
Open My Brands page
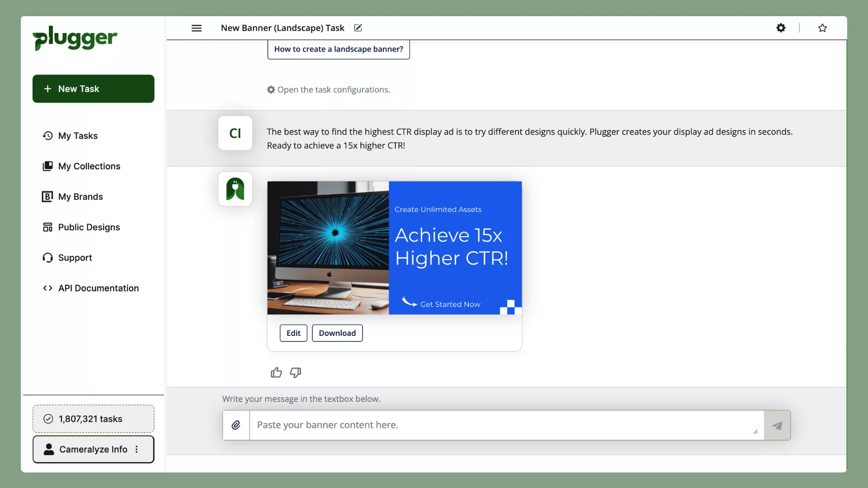pos(80,197)
